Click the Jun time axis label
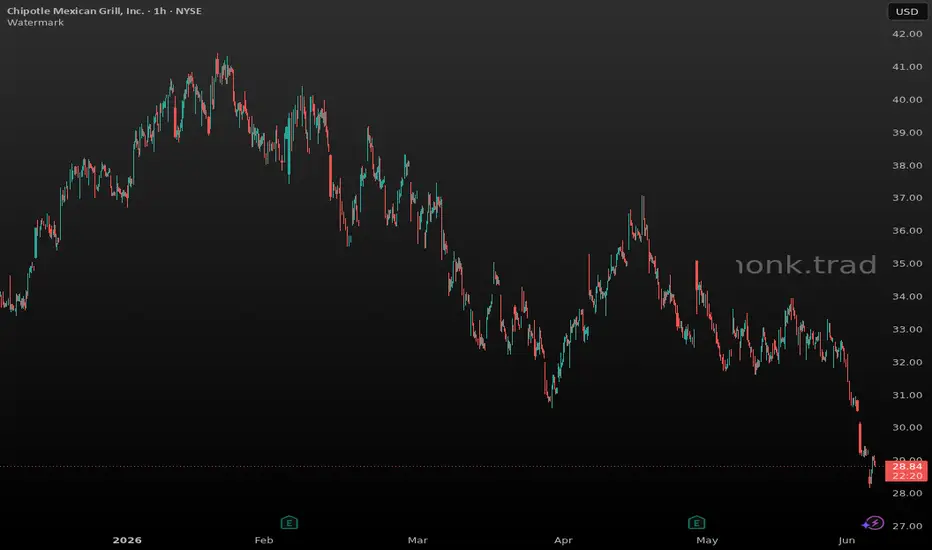932x550 pixels. (x=846, y=540)
